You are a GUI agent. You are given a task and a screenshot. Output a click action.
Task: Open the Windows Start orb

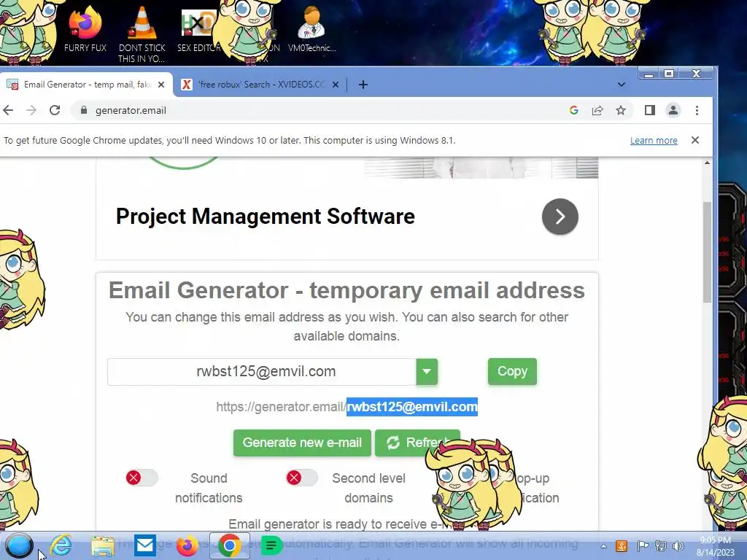19,545
